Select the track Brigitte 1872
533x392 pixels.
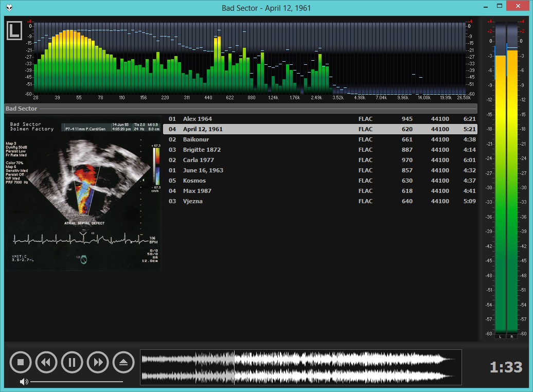(x=202, y=150)
